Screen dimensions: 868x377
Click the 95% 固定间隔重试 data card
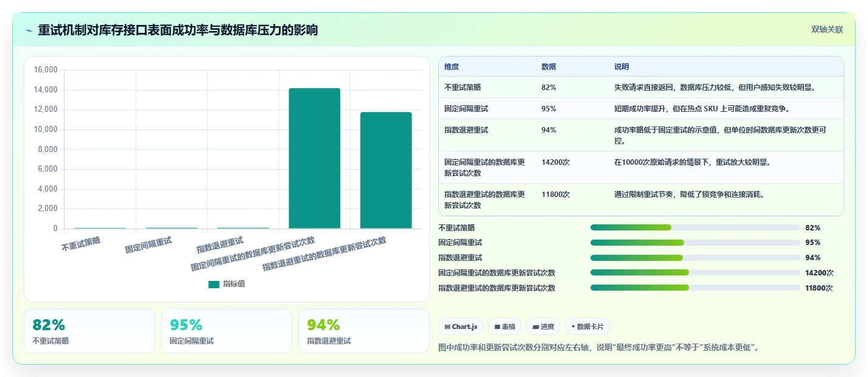(226, 331)
